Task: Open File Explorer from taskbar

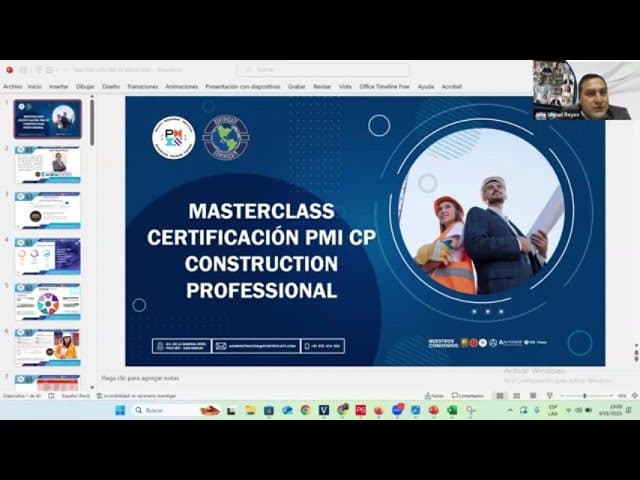Action: (250, 410)
